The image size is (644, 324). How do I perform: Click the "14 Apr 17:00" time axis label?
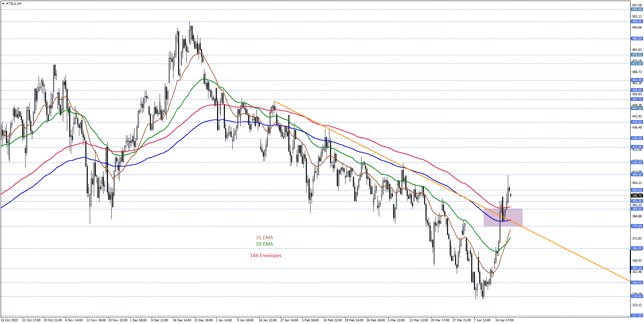(504, 320)
